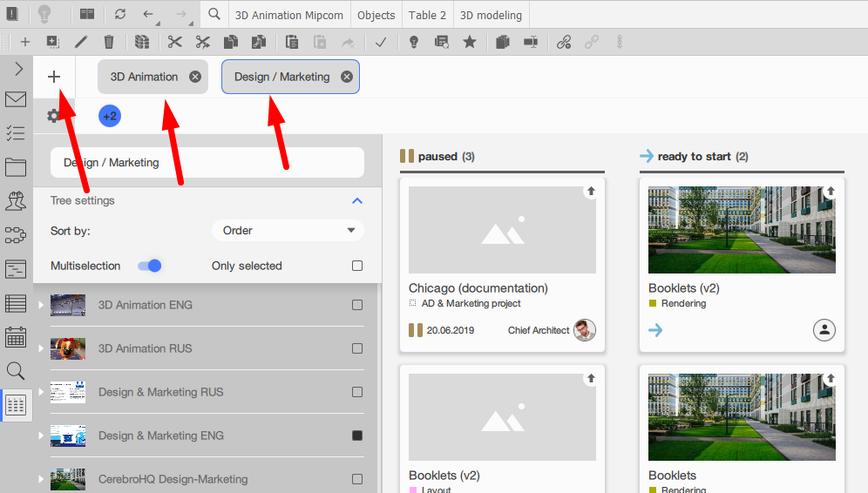
Task: Close the 3D Animation filter tab
Action: click(x=195, y=77)
